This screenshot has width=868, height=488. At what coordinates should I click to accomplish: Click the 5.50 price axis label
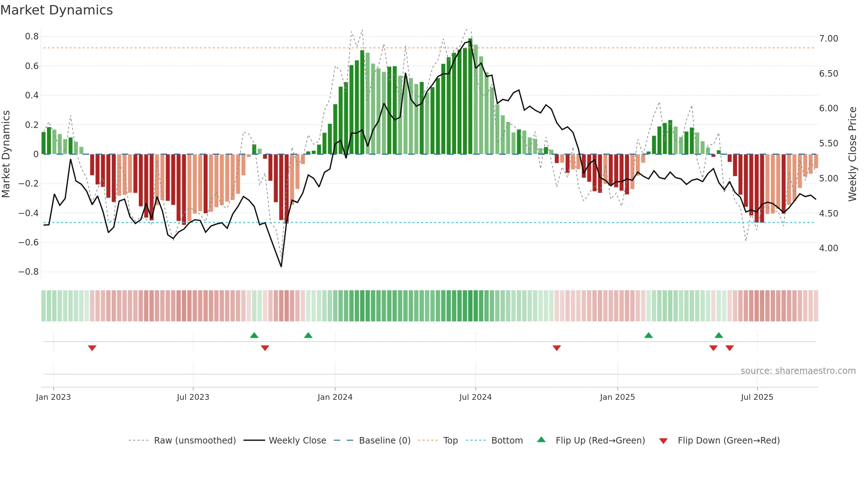tap(829, 144)
